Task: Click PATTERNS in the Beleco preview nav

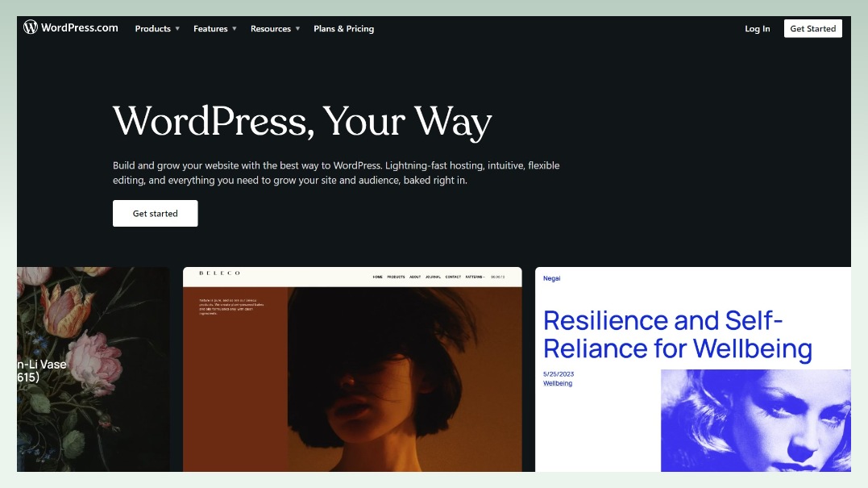Action: (x=475, y=277)
